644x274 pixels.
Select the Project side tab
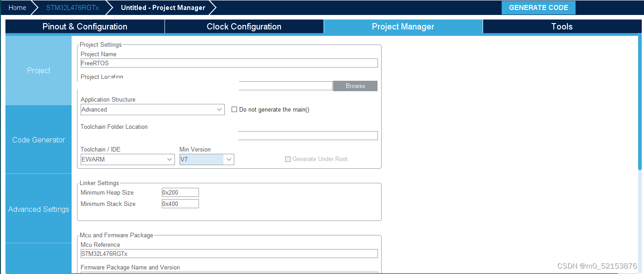[39, 70]
